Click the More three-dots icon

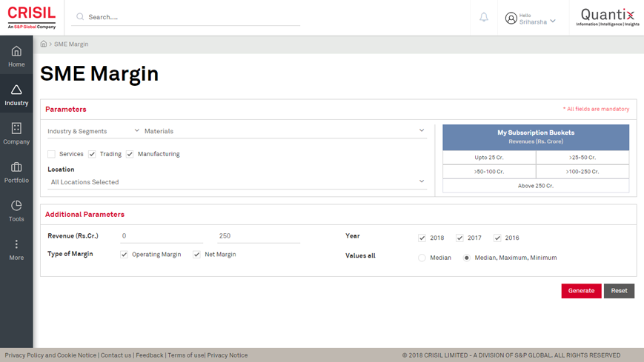[x=16, y=244]
